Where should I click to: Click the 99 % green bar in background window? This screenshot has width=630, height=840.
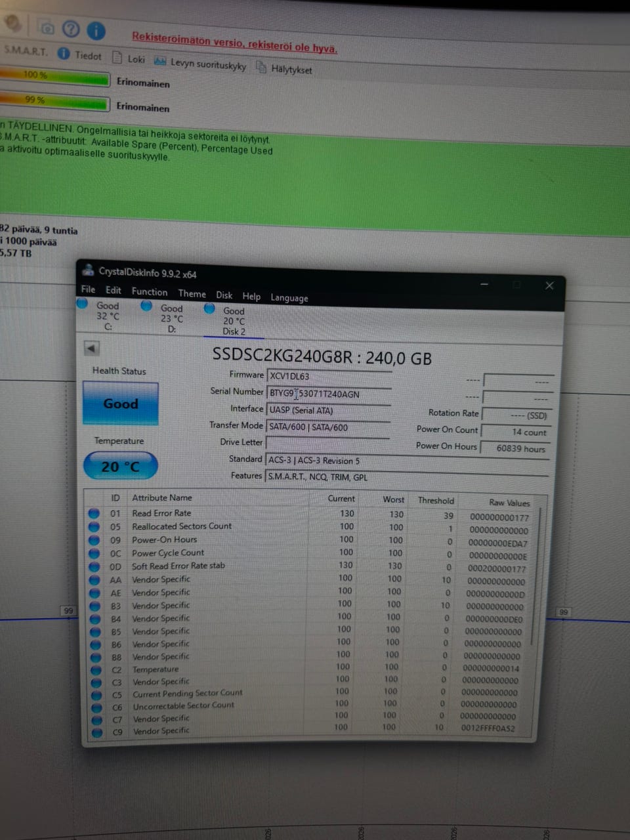[x=53, y=101]
